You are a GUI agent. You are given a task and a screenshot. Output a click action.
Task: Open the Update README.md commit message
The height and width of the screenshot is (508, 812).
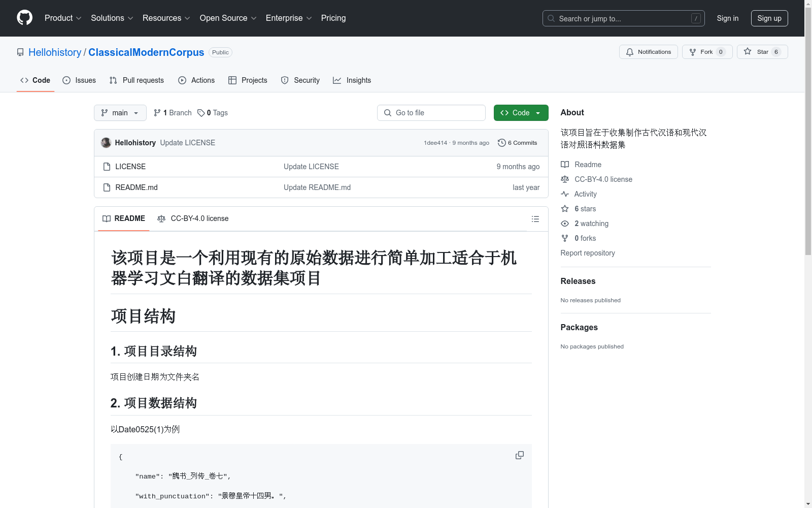[317, 187]
